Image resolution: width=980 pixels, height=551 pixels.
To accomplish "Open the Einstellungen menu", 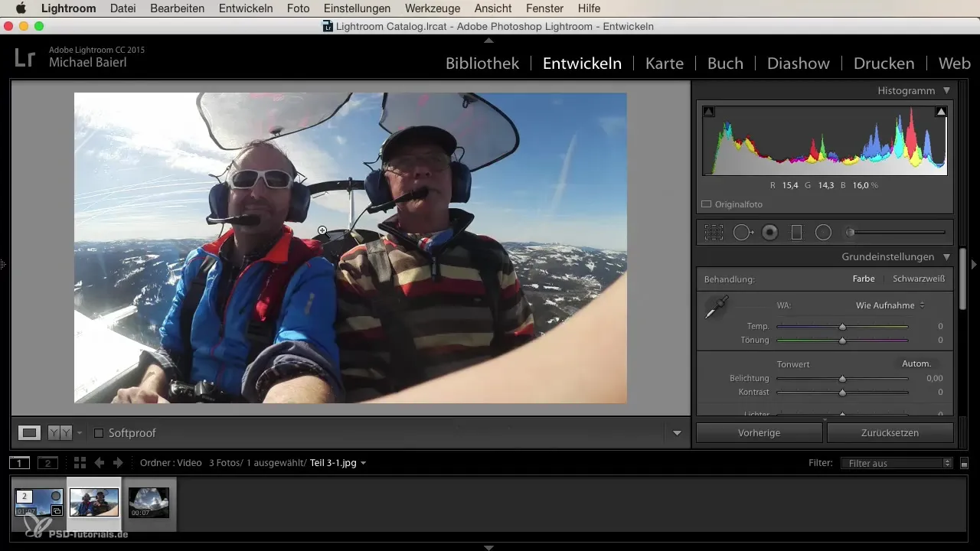I will tap(358, 8).
